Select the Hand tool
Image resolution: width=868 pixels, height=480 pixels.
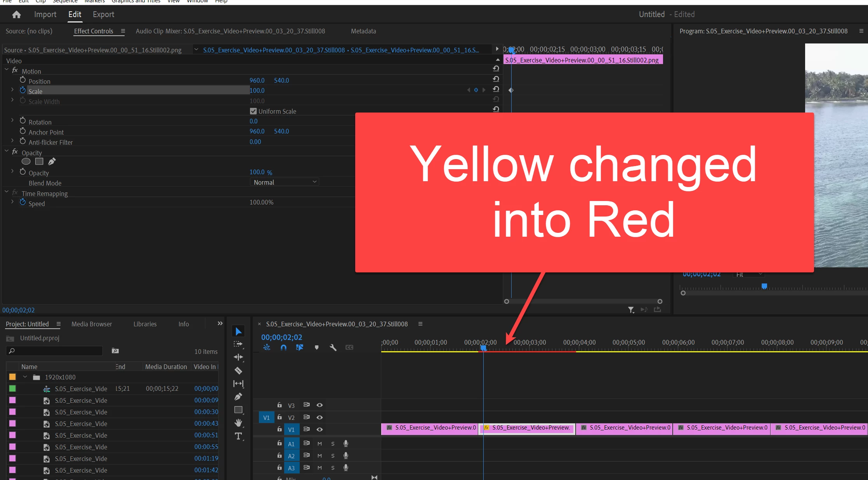(238, 423)
